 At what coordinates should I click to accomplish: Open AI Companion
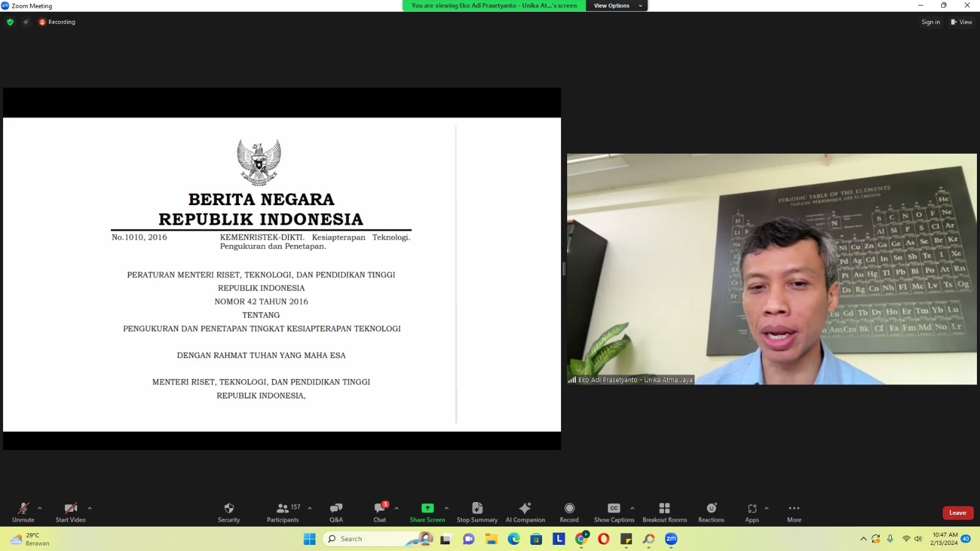[525, 512]
